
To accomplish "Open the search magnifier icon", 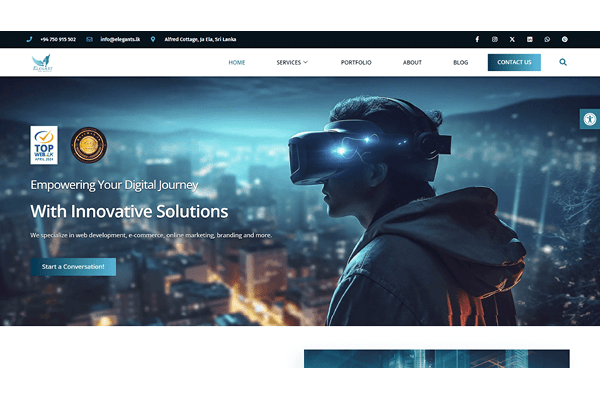I will click(x=563, y=62).
